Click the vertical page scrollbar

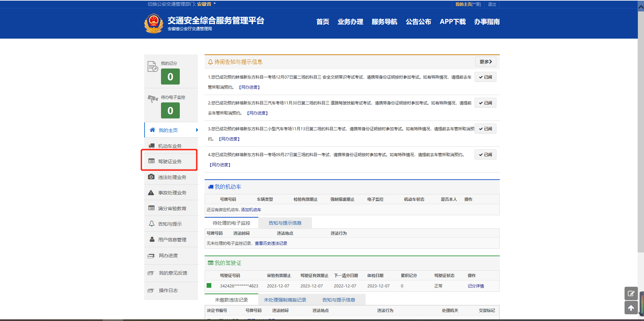click(641, 134)
